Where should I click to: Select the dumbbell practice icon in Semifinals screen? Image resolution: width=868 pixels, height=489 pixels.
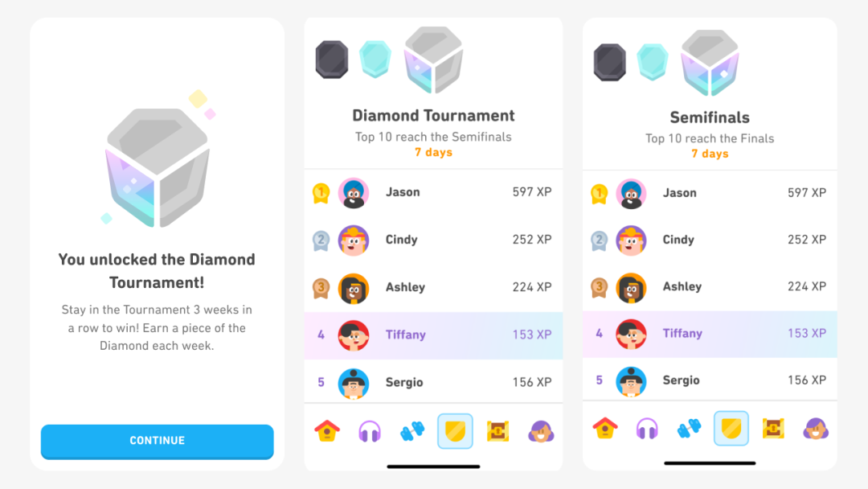point(690,428)
